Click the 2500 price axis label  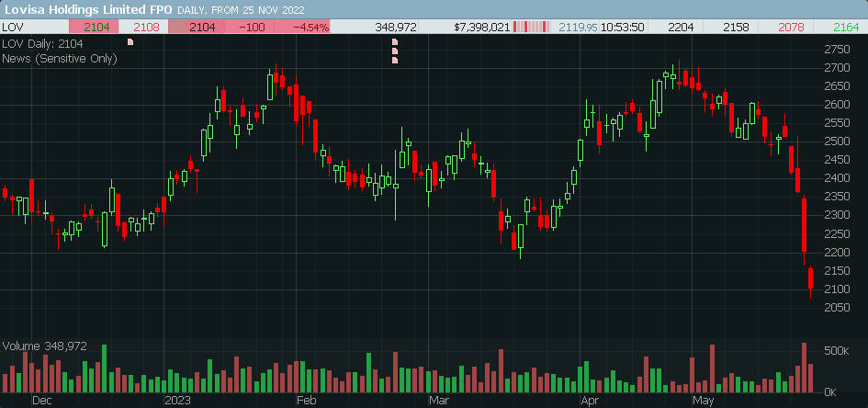coord(837,142)
